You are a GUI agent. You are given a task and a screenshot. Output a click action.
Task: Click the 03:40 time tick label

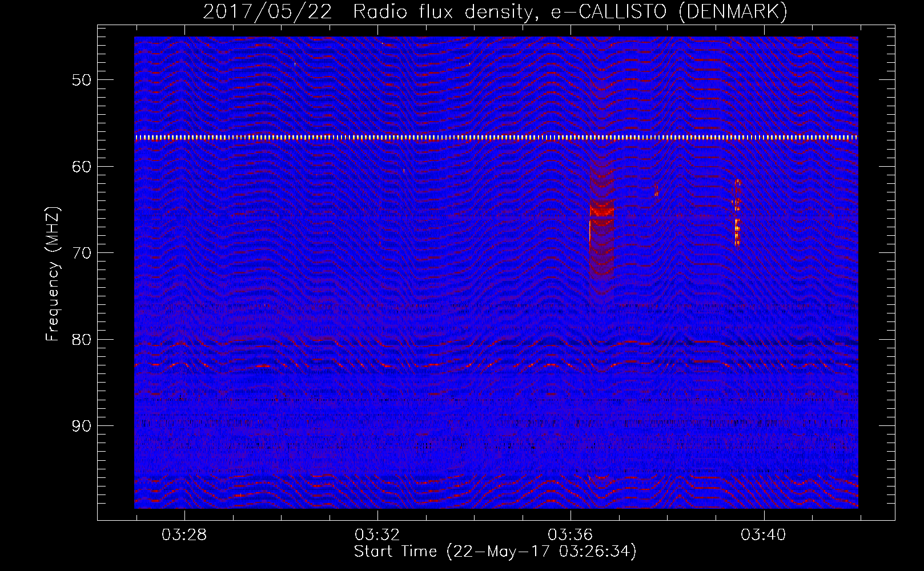(x=764, y=535)
